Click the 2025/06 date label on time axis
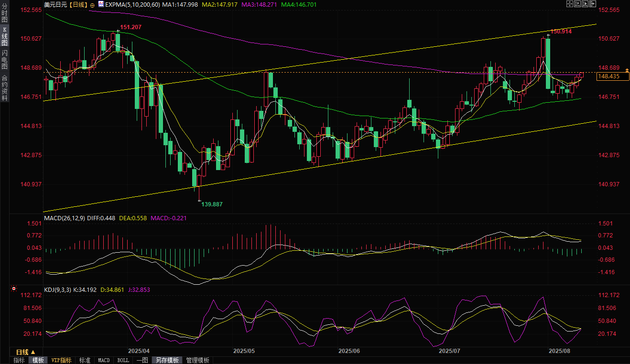 349,351
